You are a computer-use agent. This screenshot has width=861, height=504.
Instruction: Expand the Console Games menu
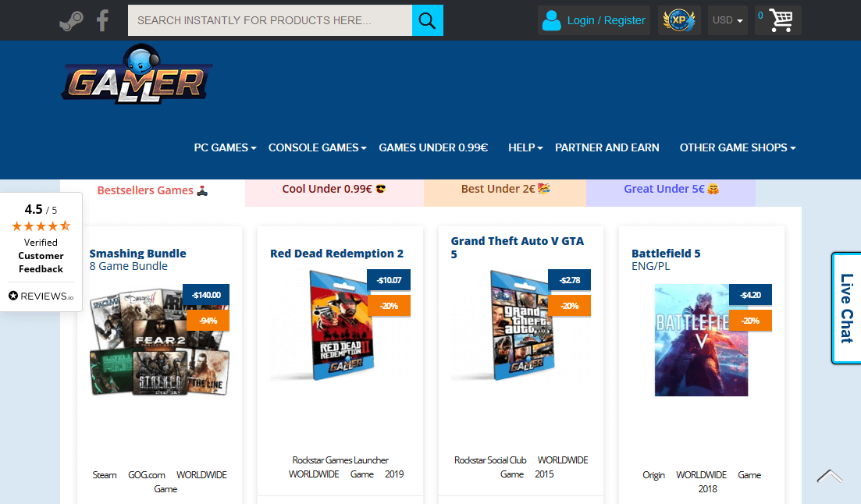tap(318, 147)
